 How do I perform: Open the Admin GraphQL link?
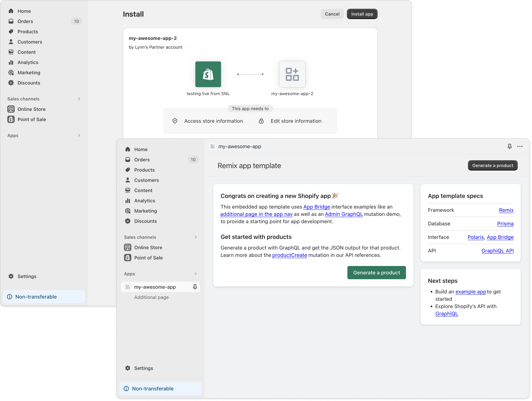pos(344,214)
